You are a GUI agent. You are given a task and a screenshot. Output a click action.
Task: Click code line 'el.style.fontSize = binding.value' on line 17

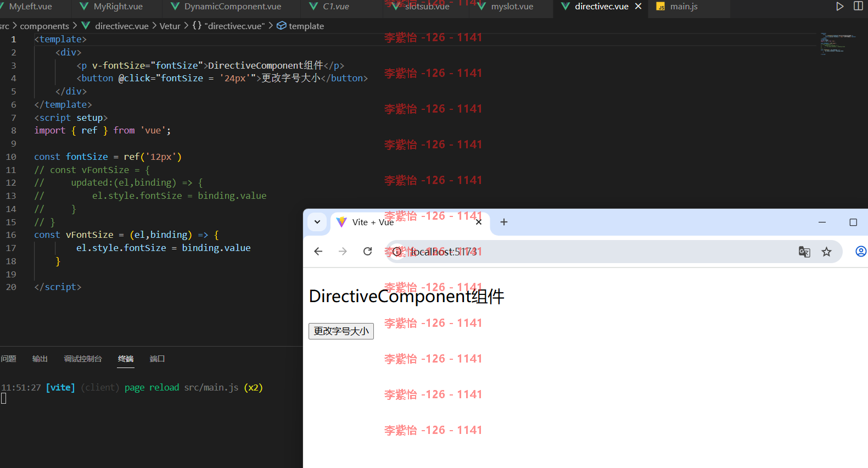point(164,248)
